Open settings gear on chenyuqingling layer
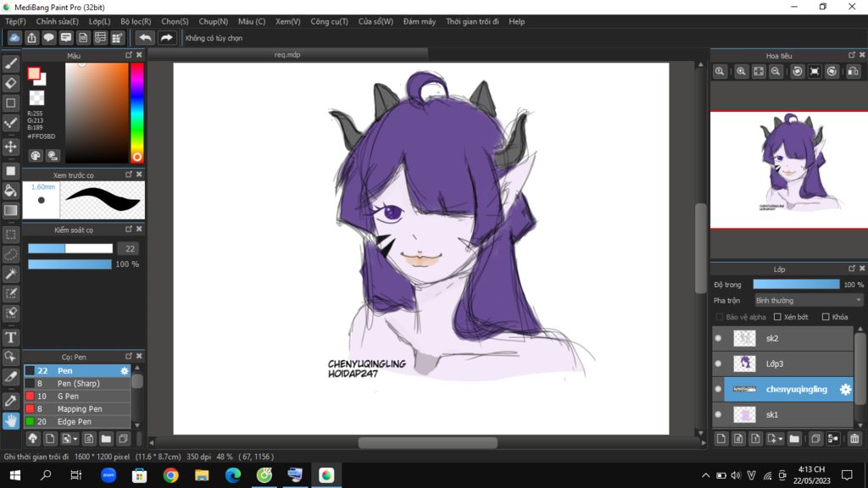This screenshot has height=488, width=868. 844,389
